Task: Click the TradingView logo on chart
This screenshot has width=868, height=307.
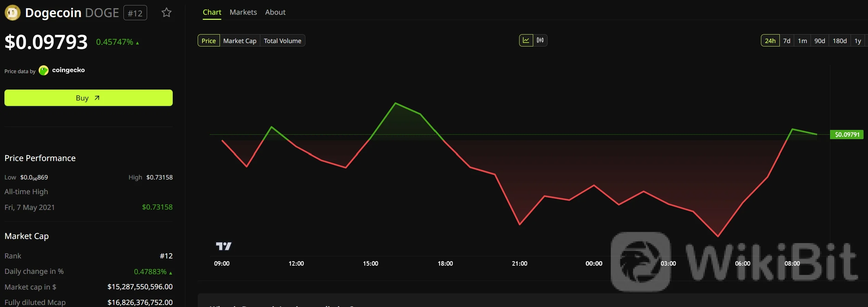Action: (x=224, y=246)
